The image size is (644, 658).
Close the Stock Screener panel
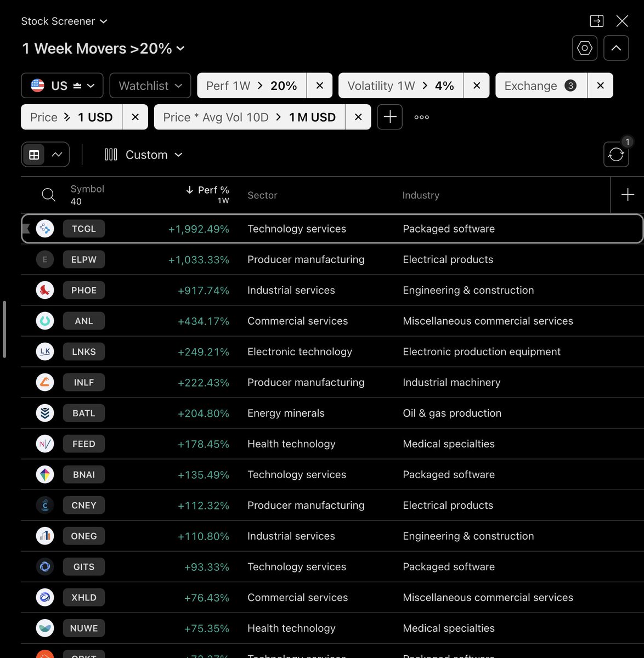622,21
